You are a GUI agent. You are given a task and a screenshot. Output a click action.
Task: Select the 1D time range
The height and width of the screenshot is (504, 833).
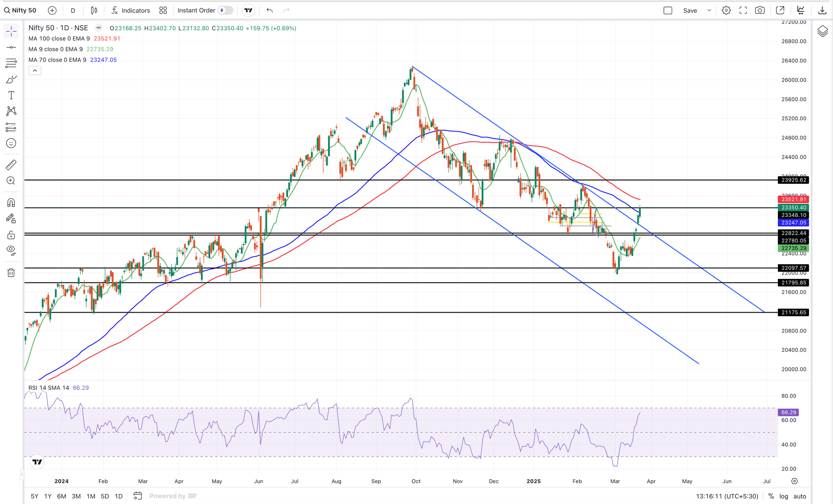[x=118, y=496]
